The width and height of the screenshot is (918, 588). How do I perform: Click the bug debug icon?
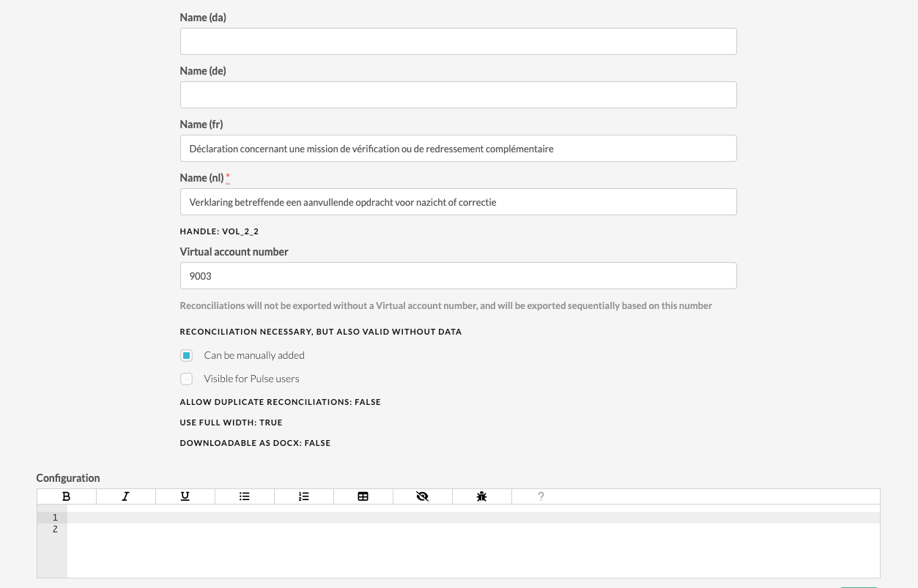pos(482,496)
